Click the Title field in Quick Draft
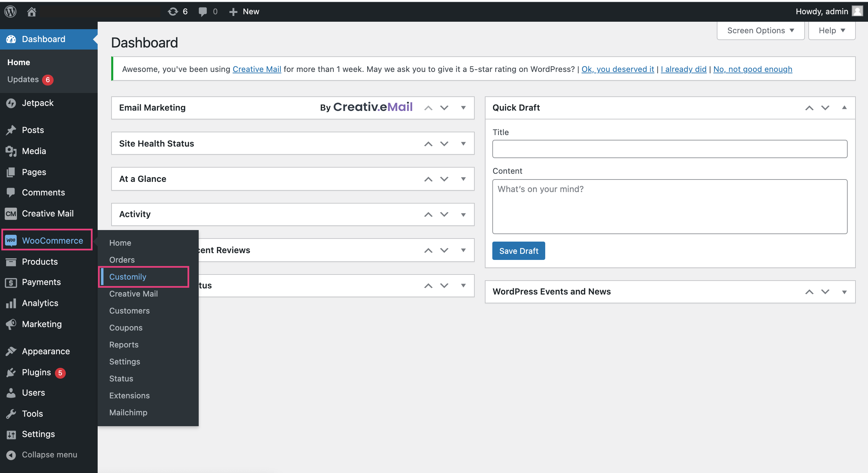 click(x=670, y=149)
